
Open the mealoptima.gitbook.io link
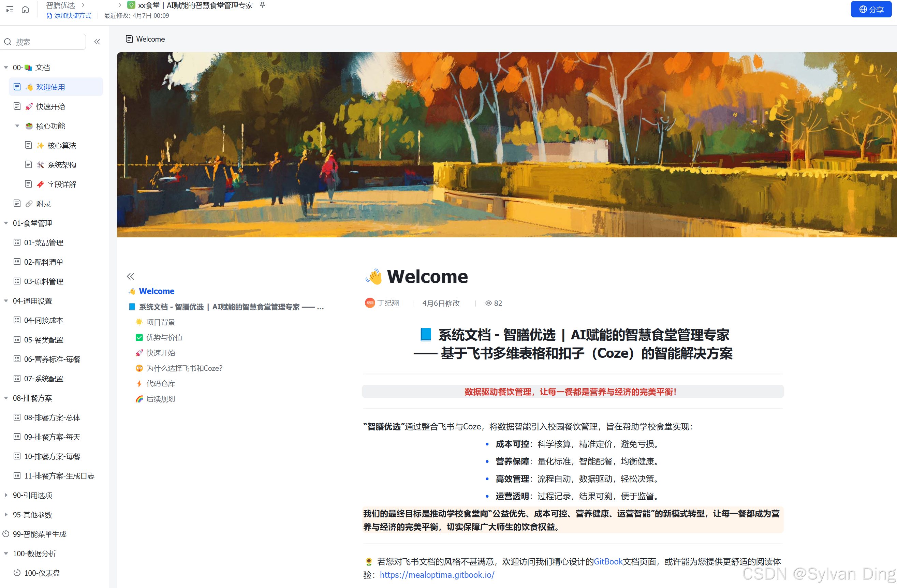click(x=437, y=574)
